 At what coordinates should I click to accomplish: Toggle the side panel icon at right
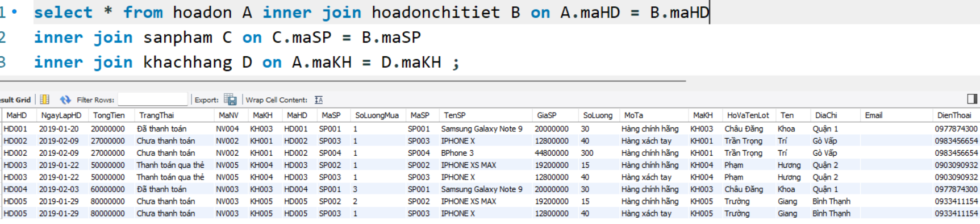(972, 99)
